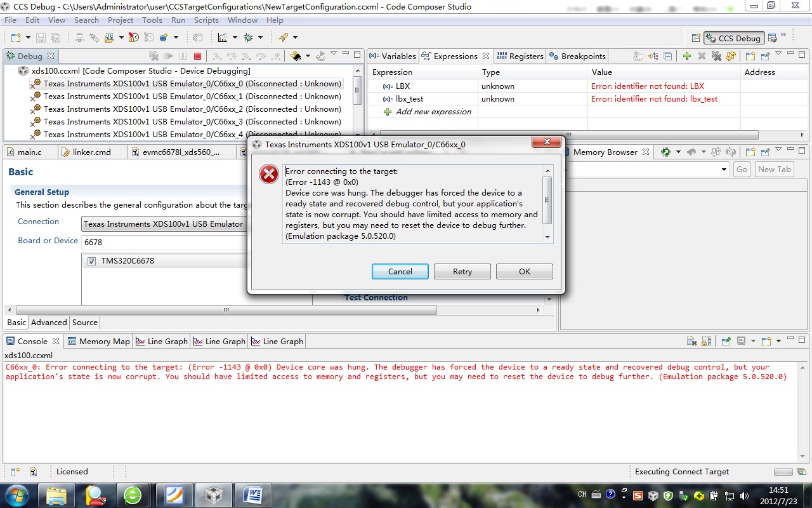Click the New toolbar icon
This screenshot has height=508, width=812.
[16, 37]
